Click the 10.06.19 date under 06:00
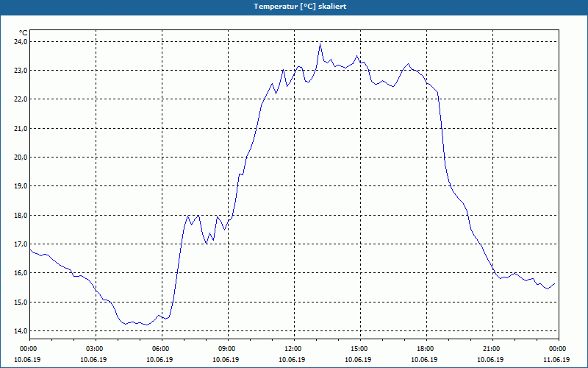The width and height of the screenshot is (588, 368). [159, 360]
